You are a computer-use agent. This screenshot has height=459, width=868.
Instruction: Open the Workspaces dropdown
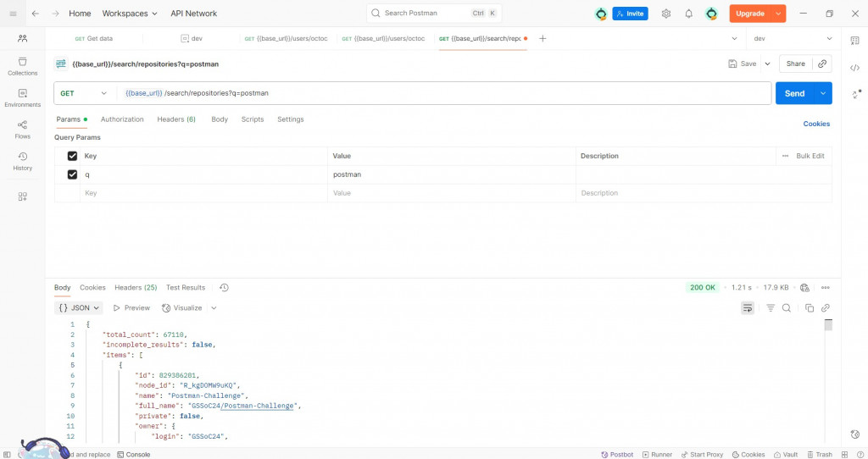tap(130, 14)
